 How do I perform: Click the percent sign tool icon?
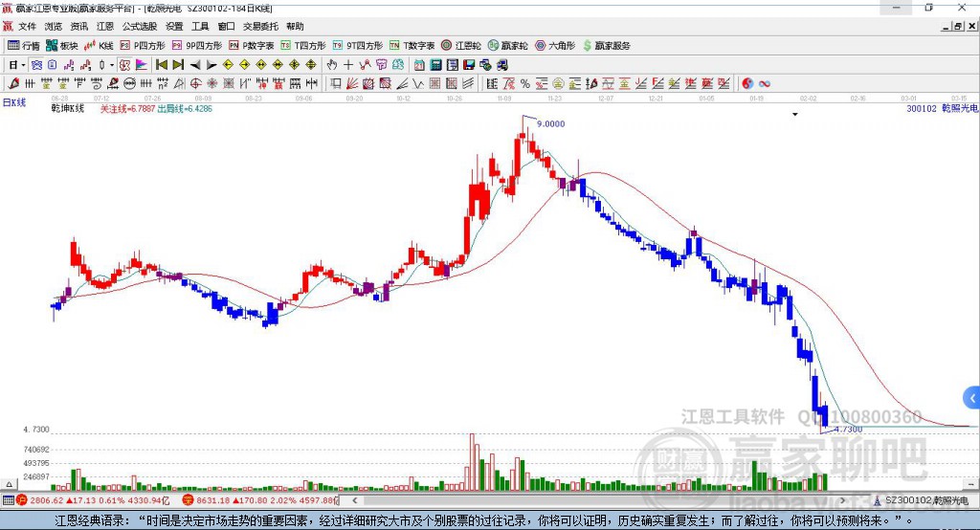[x=525, y=84]
